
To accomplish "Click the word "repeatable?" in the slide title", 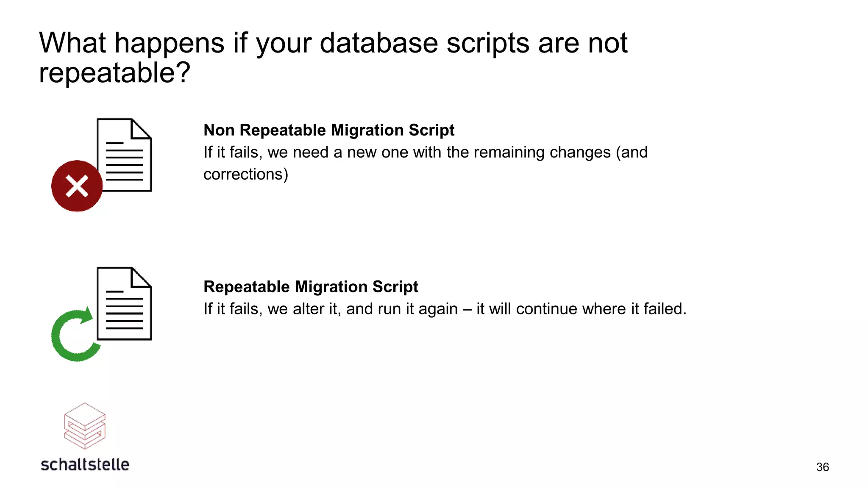I will (x=114, y=73).
